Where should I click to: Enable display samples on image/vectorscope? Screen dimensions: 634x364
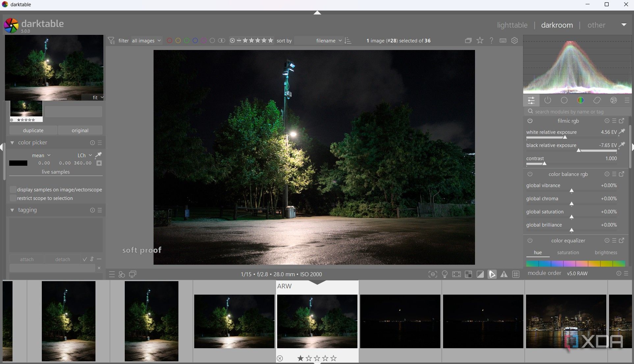coord(13,189)
